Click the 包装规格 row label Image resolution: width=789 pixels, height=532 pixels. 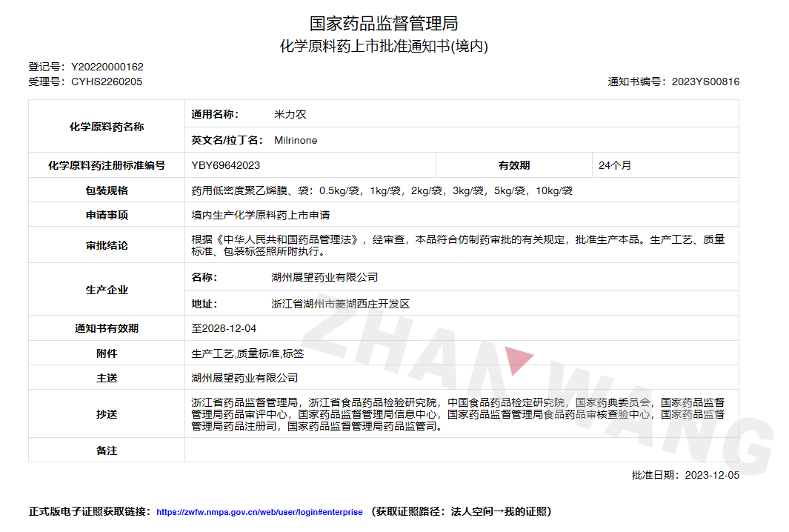107,190
